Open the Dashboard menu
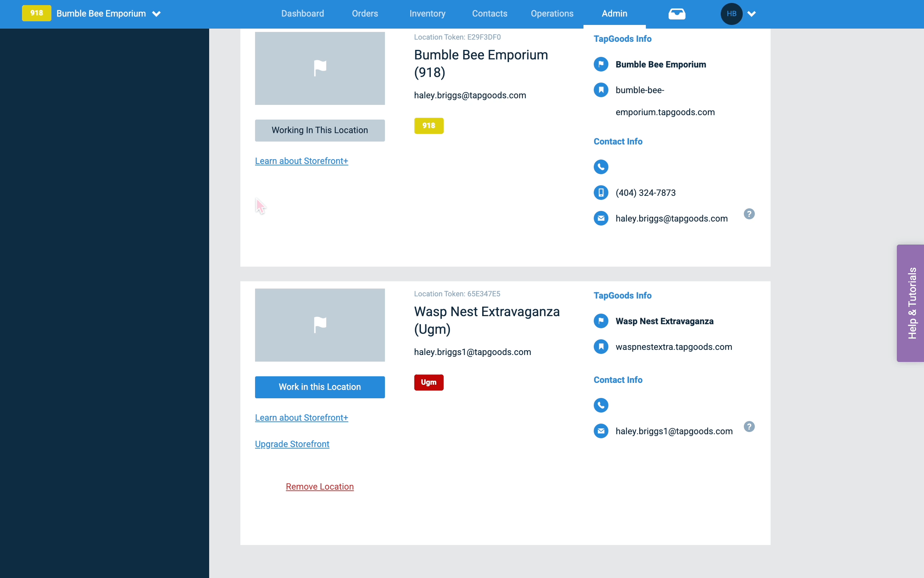The image size is (924, 578). point(302,14)
